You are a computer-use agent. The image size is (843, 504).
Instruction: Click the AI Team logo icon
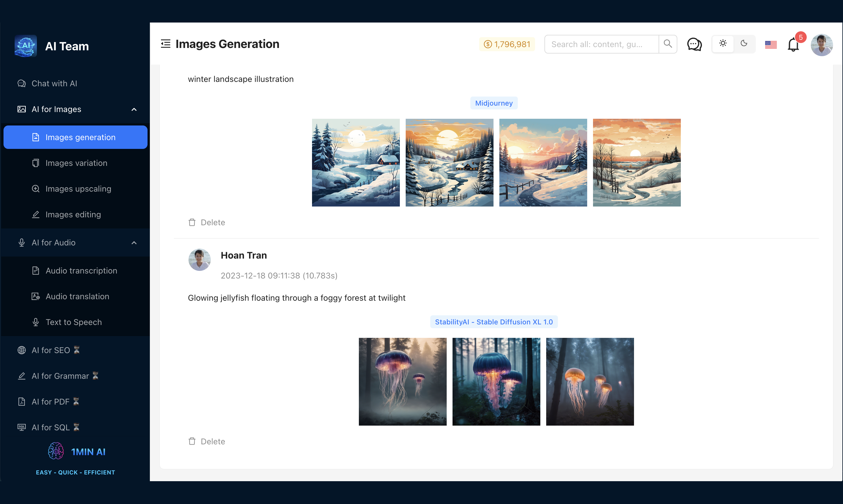pyautogui.click(x=26, y=46)
